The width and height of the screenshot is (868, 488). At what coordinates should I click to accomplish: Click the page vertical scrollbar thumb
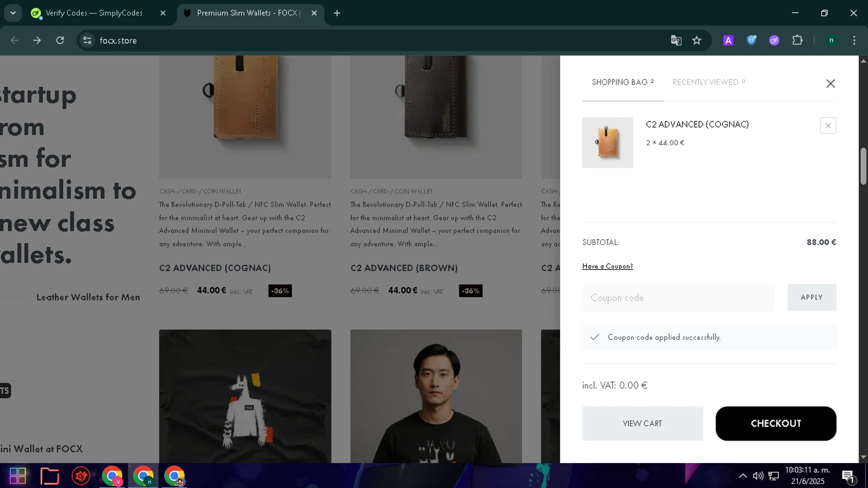tap(863, 167)
